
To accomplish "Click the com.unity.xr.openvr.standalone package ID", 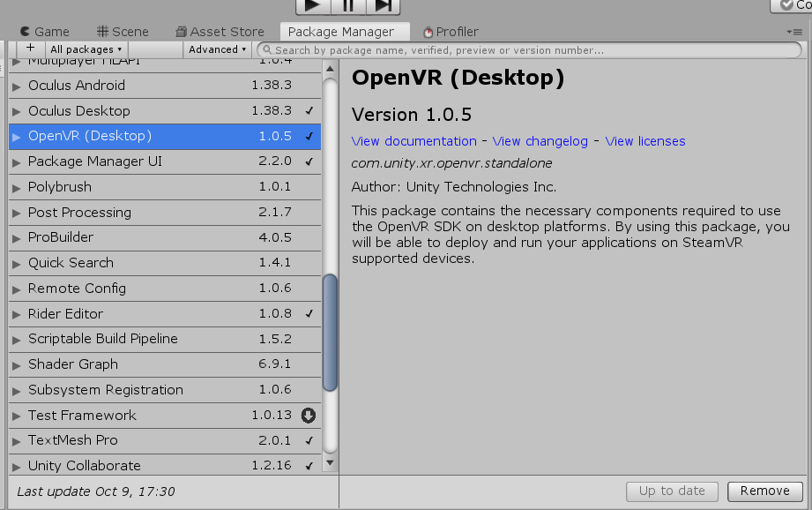I will click(x=451, y=163).
